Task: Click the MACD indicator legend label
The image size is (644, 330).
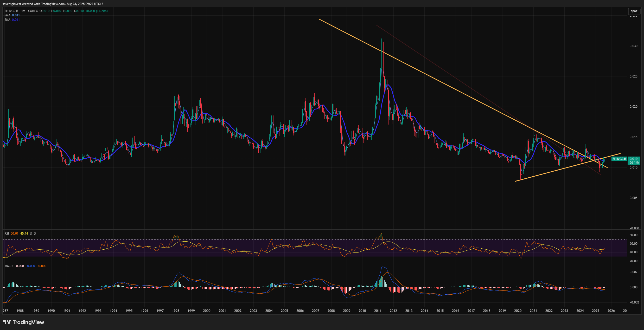Action: point(9,266)
